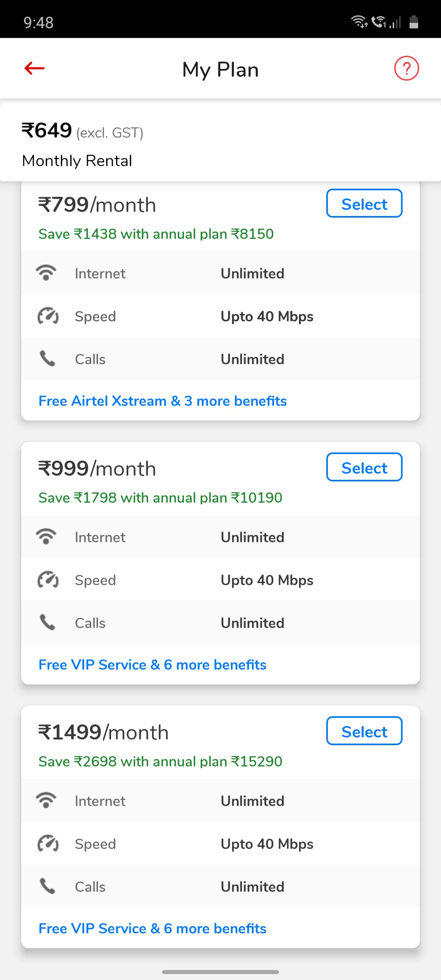441x980 pixels.
Task: Expand ₹1499 plan's Free VIP Service benefits
Action: (152, 929)
